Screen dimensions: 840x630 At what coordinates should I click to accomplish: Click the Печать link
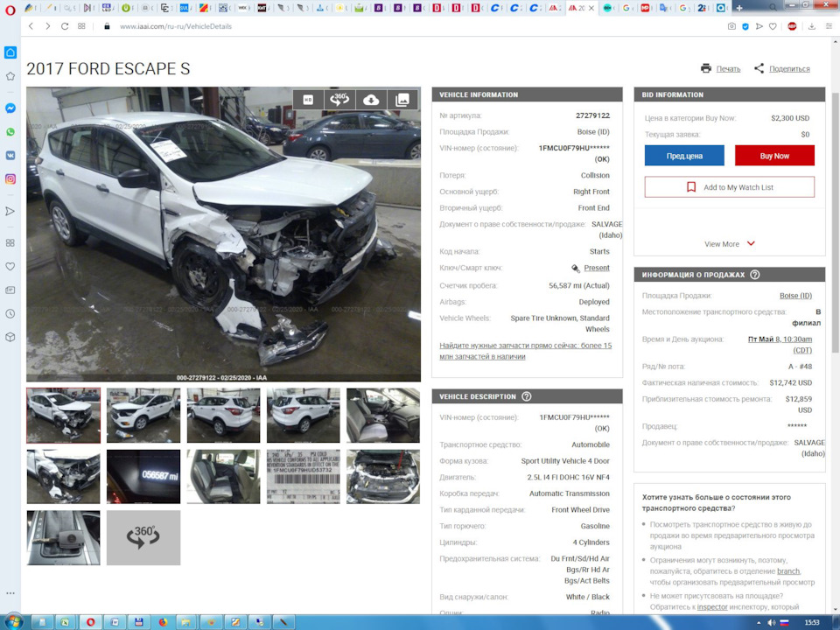(x=728, y=69)
